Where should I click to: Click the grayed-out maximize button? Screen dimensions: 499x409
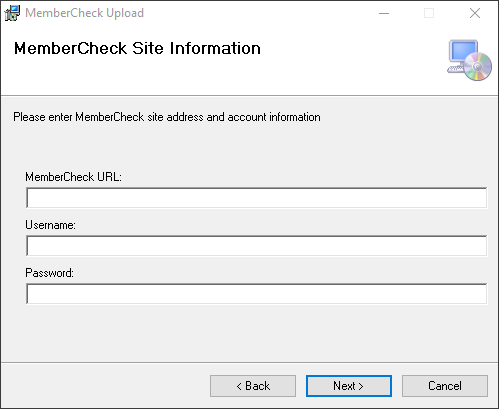[x=429, y=13]
